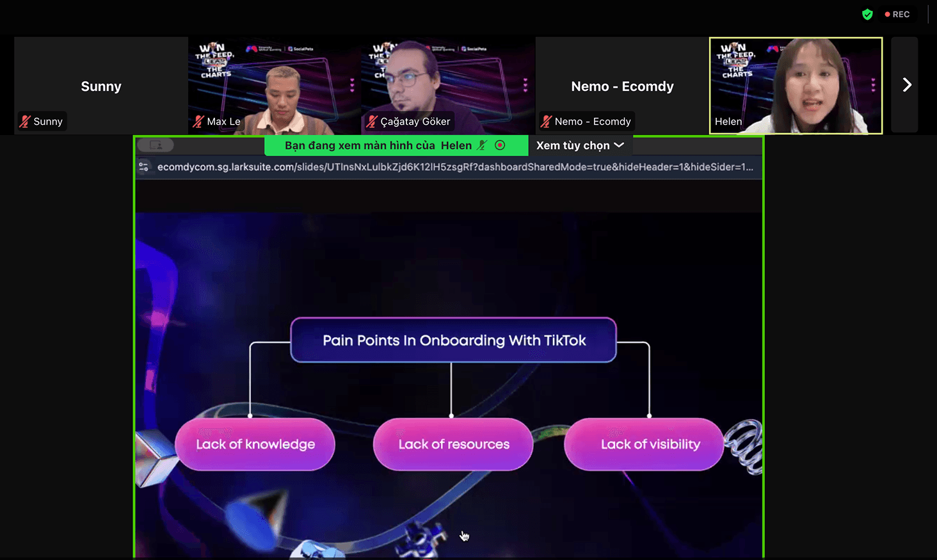Click the "Lack of resources" pill on the slide
Viewport: 937px width, 560px height.
pos(452,444)
